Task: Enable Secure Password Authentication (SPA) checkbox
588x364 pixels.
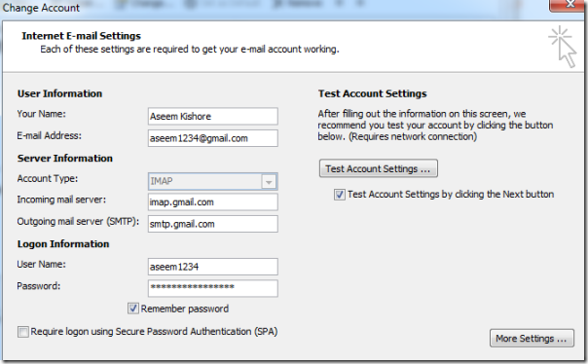Action: 22,332
